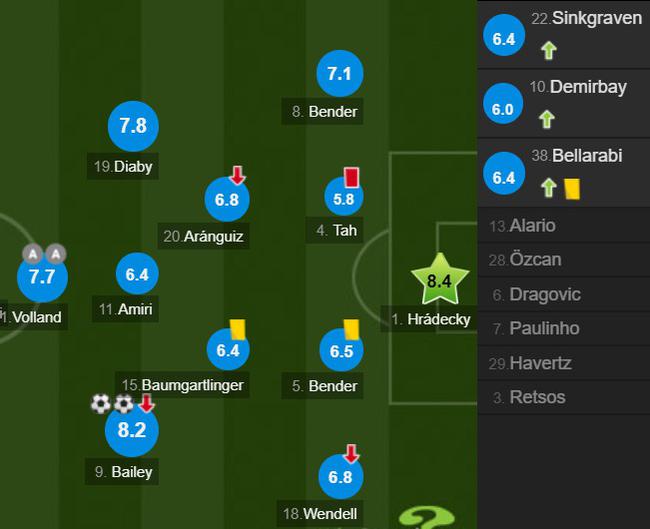
Task: Select the 20. Aránguiz name label
Action: tap(204, 236)
